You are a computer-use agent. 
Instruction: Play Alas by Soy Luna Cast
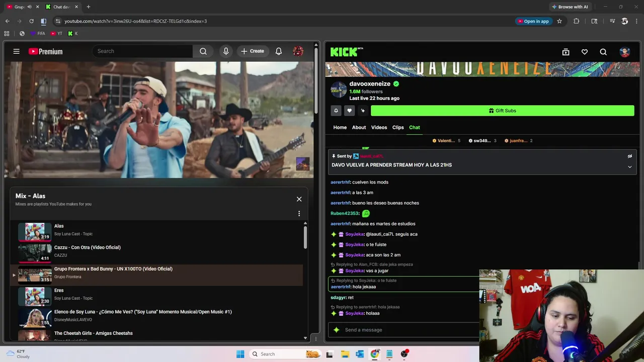click(157, 231)
